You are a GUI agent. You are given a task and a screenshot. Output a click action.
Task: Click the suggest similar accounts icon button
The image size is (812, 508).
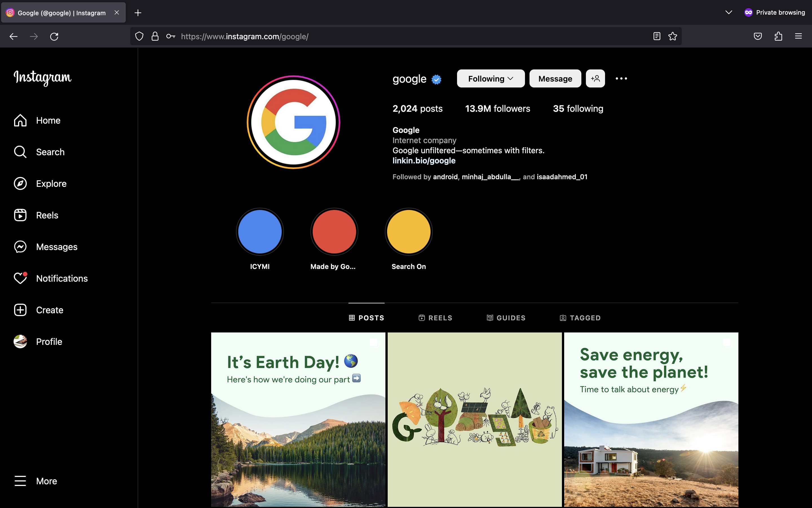pyautogui.click(x=595, y=79)
